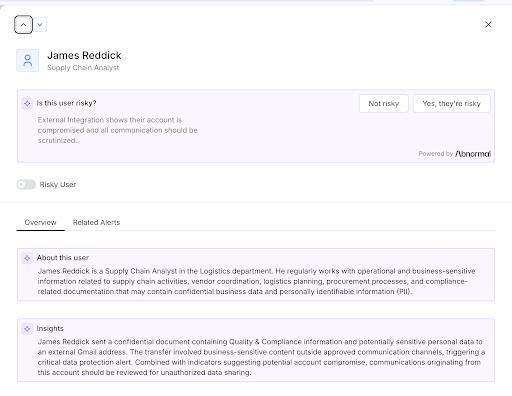Click the sparkle icon next to Insights

coord(27,329)
